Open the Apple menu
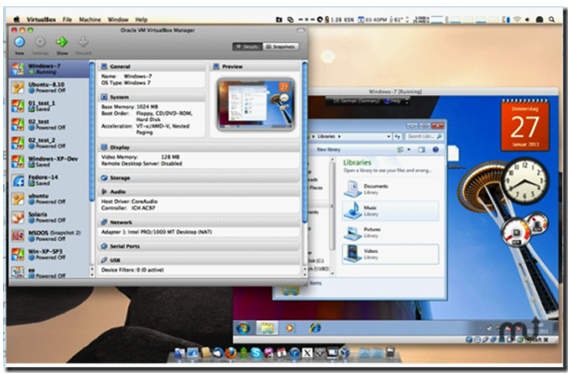The height and width of the screenshot is (374, 568). [x=16, y=20]
